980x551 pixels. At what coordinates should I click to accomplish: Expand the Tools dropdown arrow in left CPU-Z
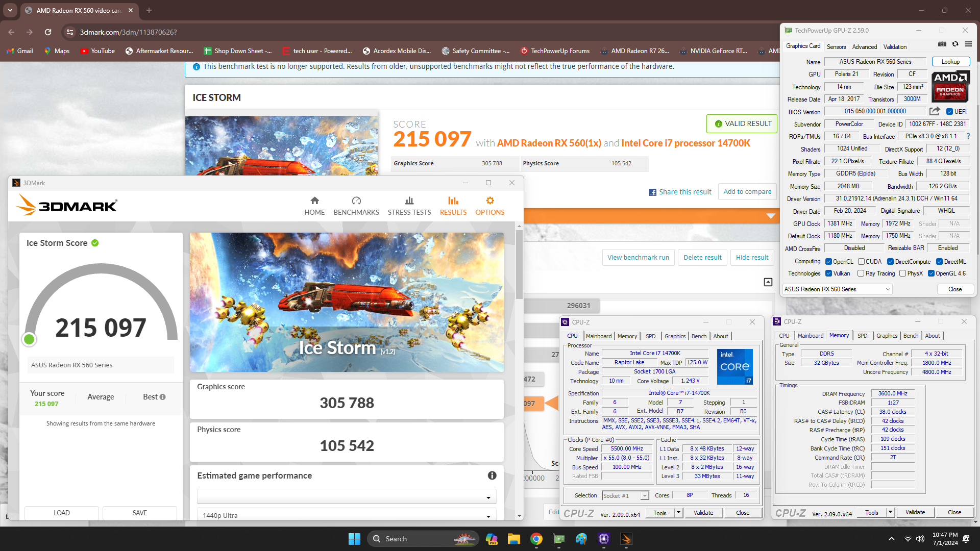(678, 513)
